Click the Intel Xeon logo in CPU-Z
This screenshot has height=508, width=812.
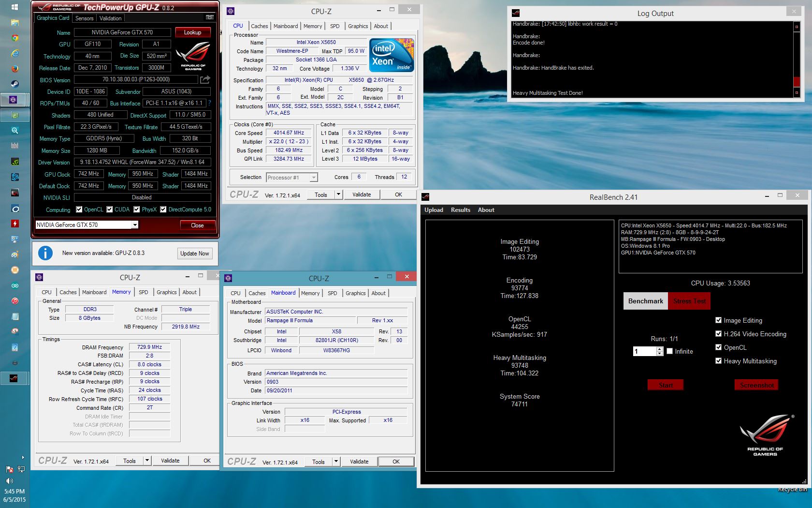tap(391, 55)
